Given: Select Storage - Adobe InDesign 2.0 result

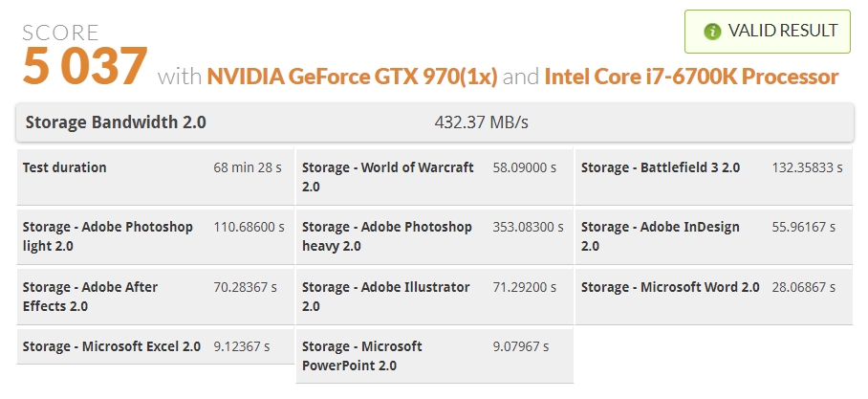Looking at the screenshot, I should pos(714,236).
